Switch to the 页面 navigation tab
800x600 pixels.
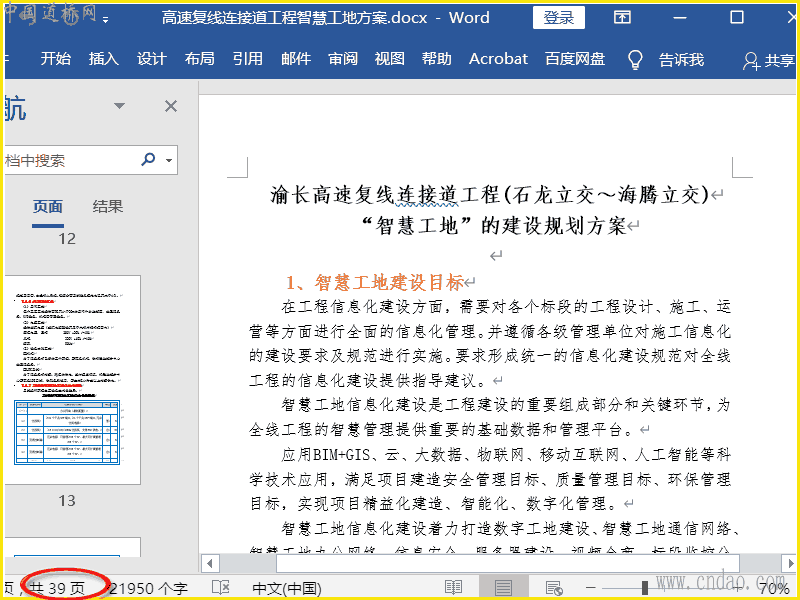(x=48, y=207)
